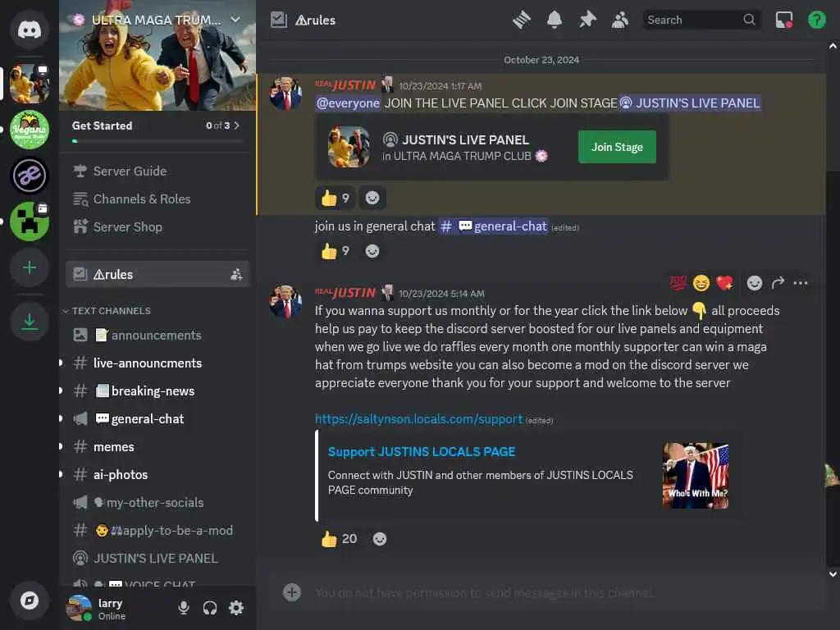Expand Get Started 0 of 3 chevron
The image size is (840, 630).
click(x=237, y=126)
